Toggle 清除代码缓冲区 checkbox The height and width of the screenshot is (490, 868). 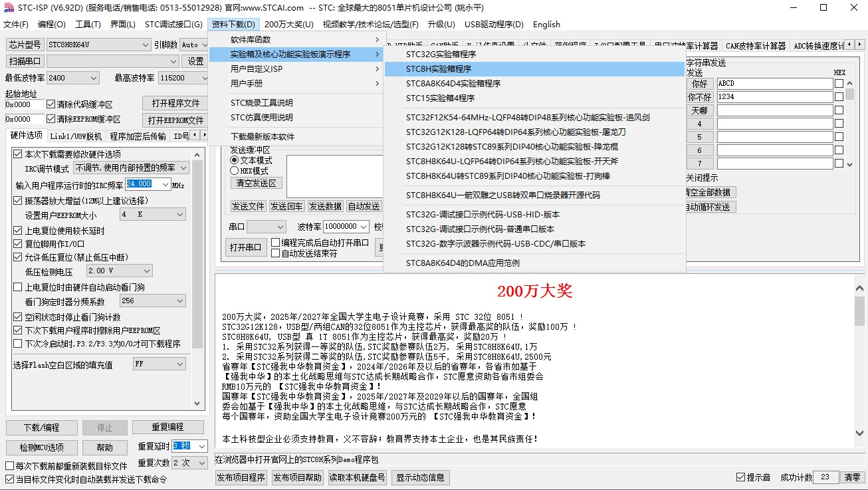click(x=51, y=104)
